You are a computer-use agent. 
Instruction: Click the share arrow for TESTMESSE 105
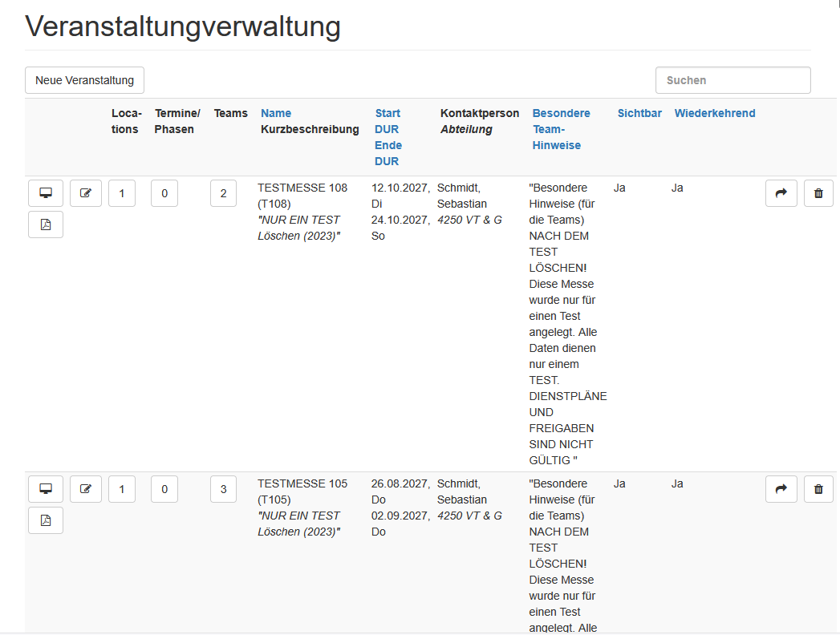[781, 488]
